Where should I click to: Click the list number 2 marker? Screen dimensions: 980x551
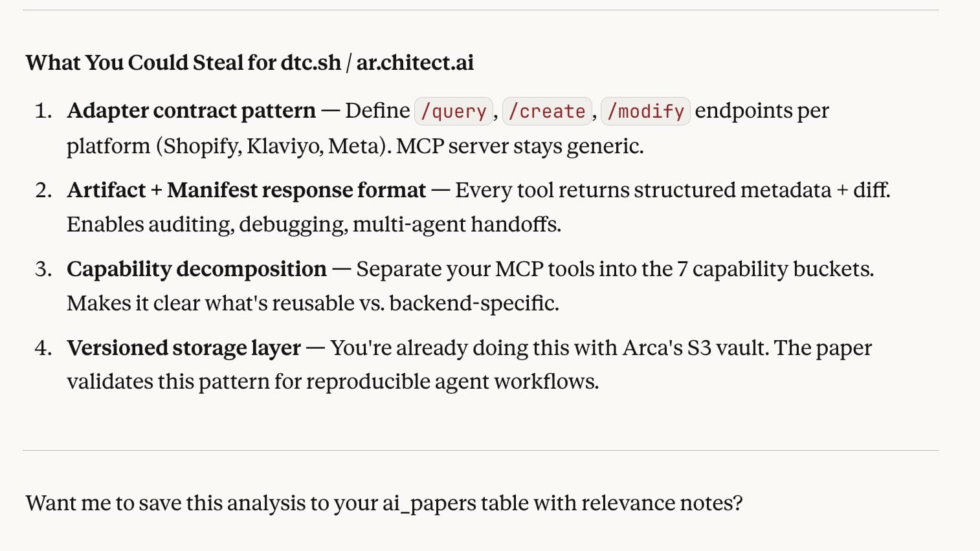[43, 190]
